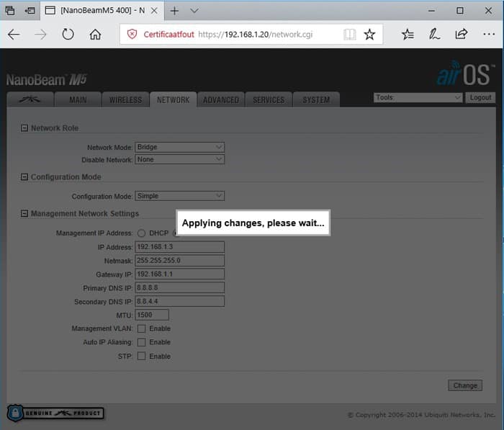Click the MTU field

[x=152, y=315]
